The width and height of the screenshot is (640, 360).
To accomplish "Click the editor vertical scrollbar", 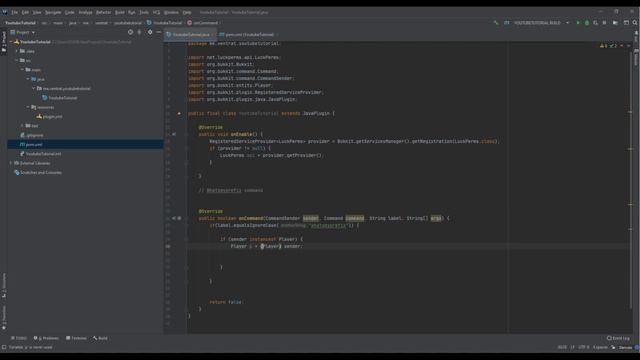I will click(x=631, y=180).
